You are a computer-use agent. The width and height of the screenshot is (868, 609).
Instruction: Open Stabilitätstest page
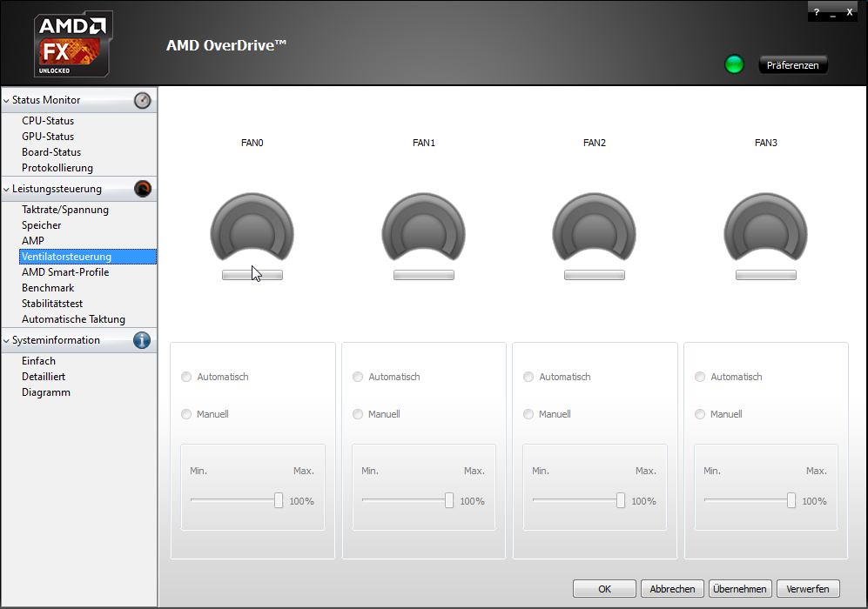coord(52,304)
